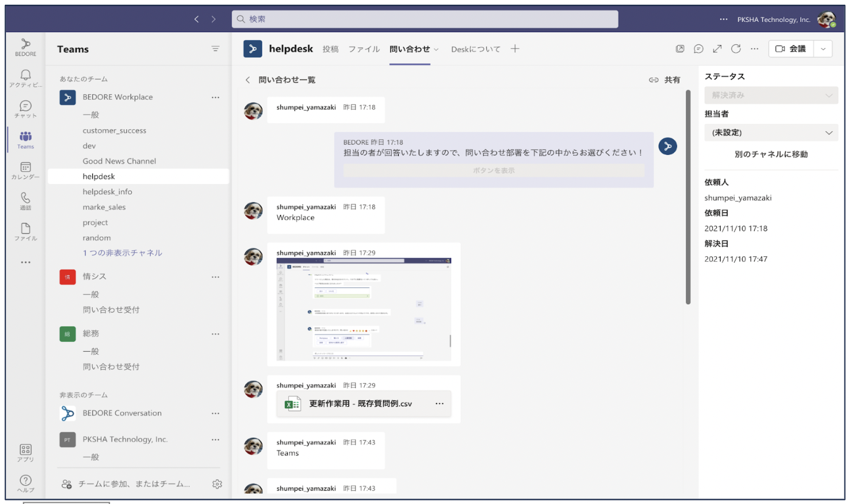Viewport: 850px width, 504px height.
Task: Open the Good News Channel
Action: [x=138, y=161]
